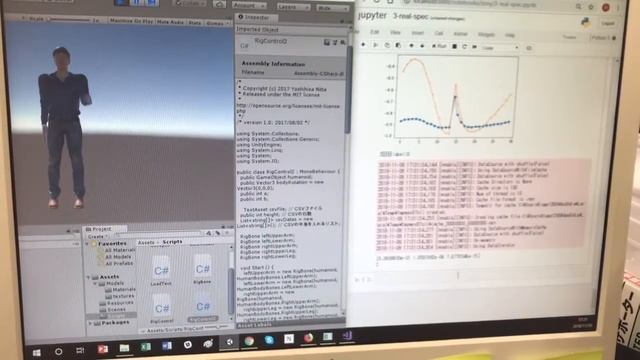Open the Account dropdown in Unity
This screenshot has width=640, height=360.
click(249, 6)
